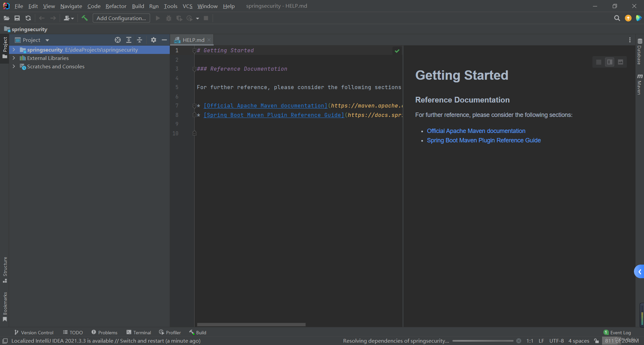Fold the Reference Documentation heading
This screenshot has height=345, width=644.
194,69
